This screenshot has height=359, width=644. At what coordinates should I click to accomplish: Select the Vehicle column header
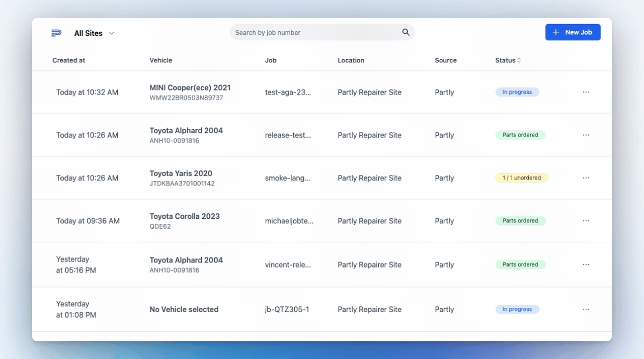[160, 60]
